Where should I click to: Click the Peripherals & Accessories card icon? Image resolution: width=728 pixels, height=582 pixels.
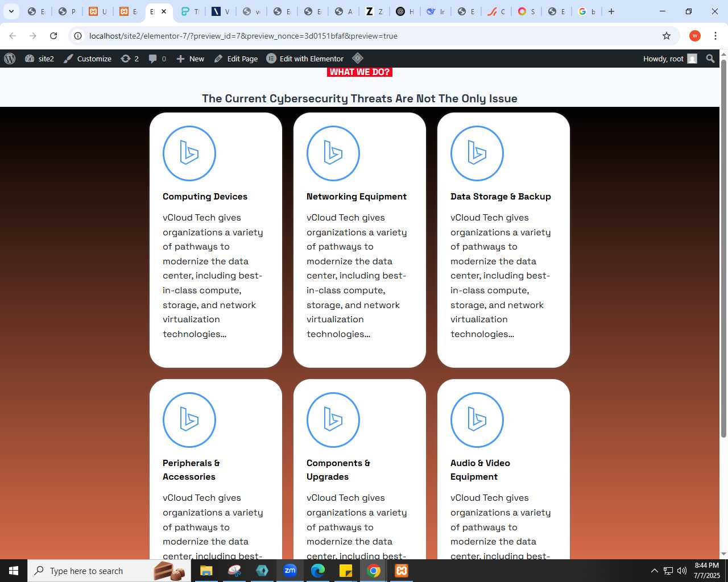point(189,420)
